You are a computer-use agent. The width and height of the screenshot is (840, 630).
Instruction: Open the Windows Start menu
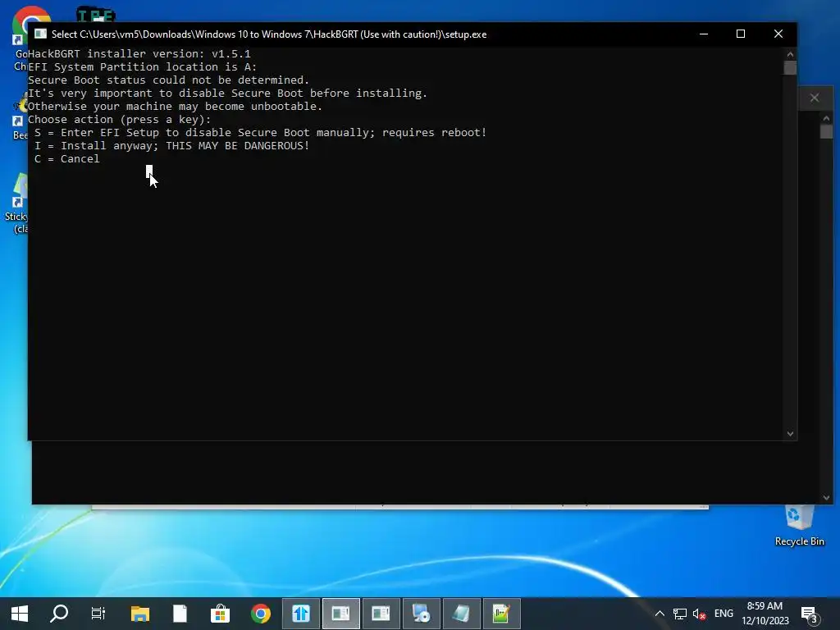[x=20, y=614]
